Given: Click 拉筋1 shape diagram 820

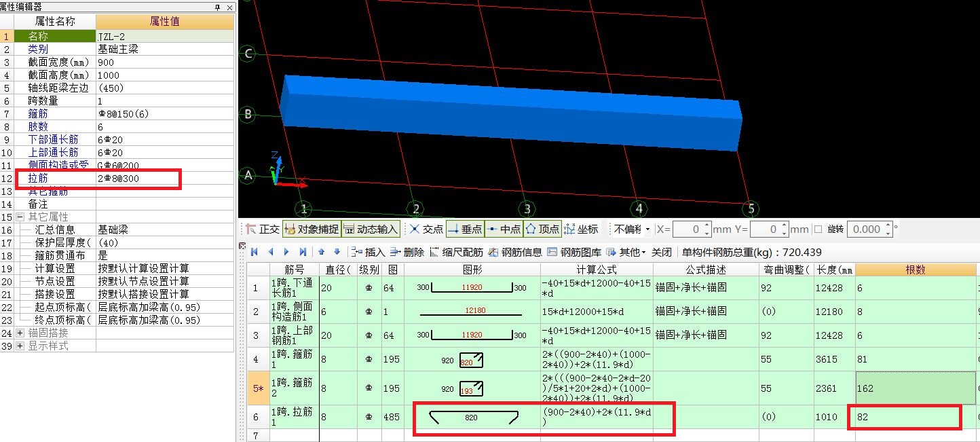Looking at the screenshot, I should point(472,417).
